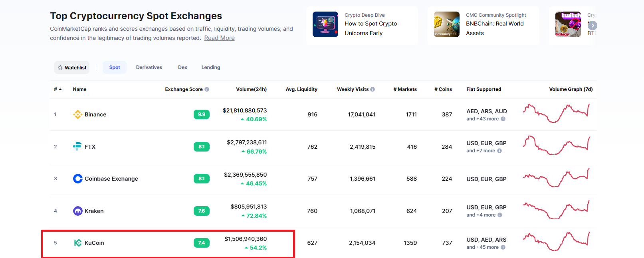Click the $2,797,238,611 volume value

tap(247, 142)
